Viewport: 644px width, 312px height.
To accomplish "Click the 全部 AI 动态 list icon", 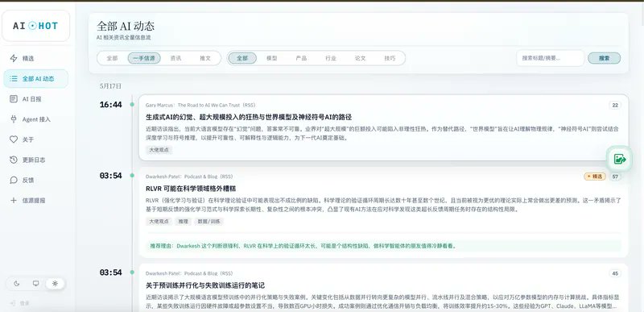I will 14,78.
